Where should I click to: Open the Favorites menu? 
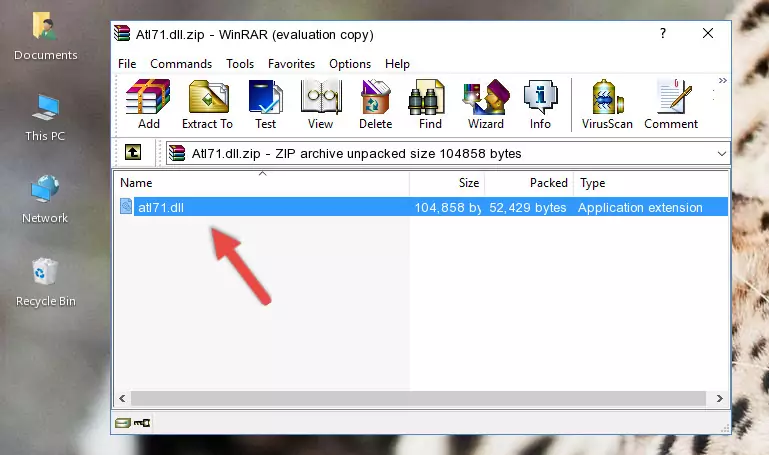291,64
